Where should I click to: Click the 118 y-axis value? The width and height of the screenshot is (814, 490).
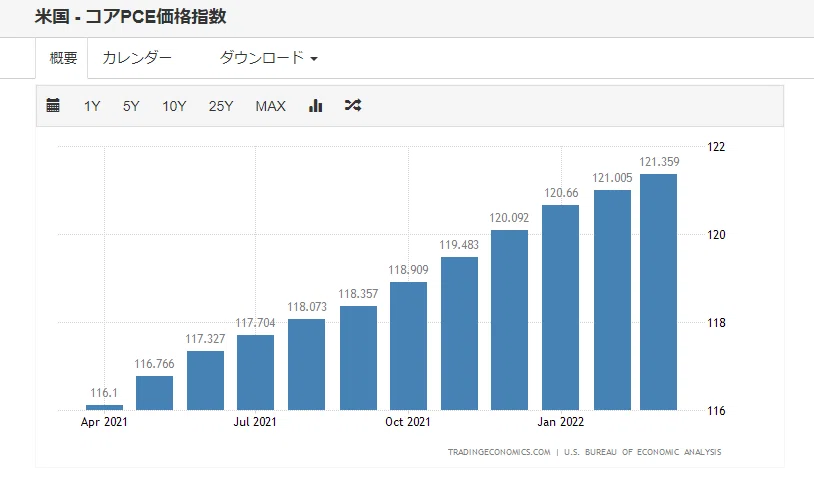coord(716,323)
